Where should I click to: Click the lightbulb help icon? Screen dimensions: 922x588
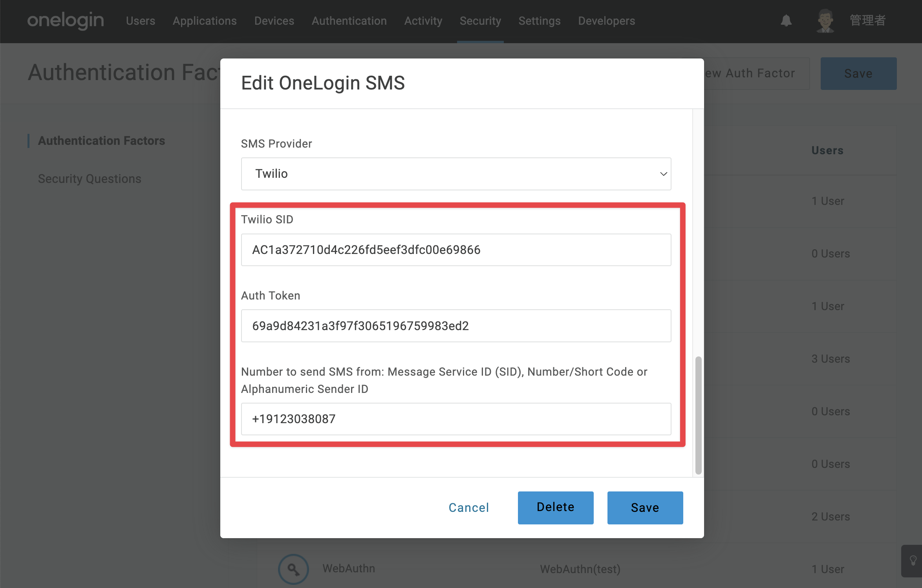[x=913, y=561]
